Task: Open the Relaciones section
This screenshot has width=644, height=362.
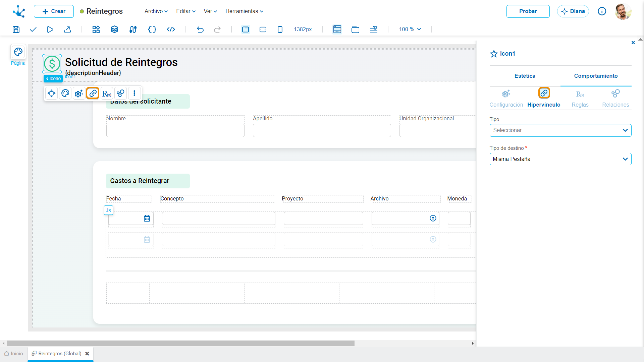Action: (x=615, y=98)
